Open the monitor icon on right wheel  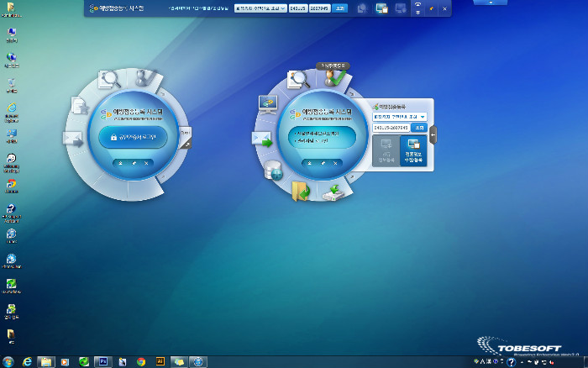[268, 104]
